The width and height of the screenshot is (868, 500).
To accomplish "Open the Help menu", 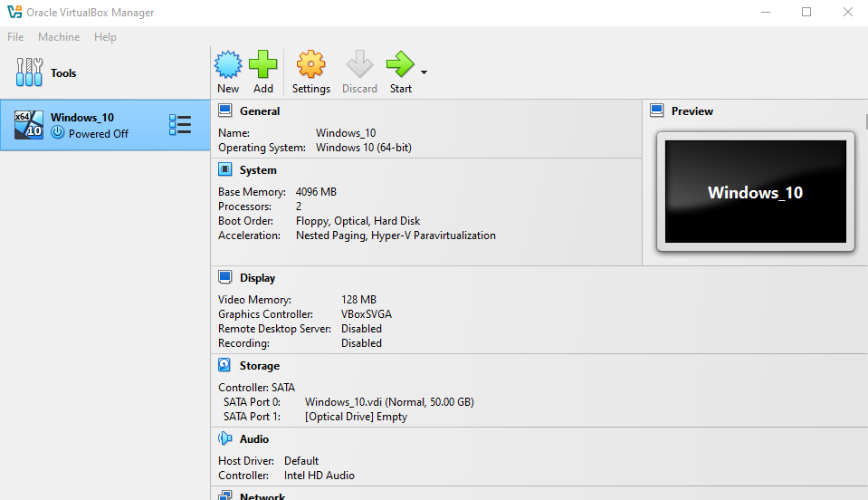I will (x=105, y=37).
